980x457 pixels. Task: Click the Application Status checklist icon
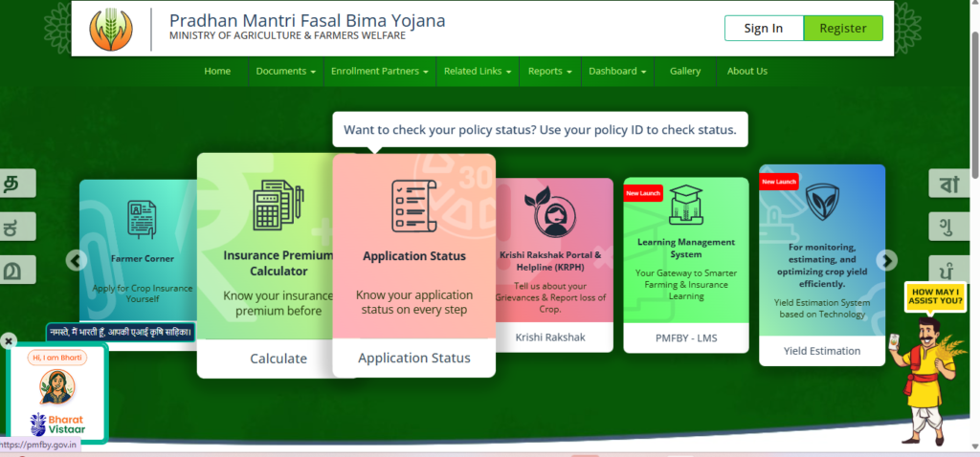pyautogui.click(x=413, y=206)
